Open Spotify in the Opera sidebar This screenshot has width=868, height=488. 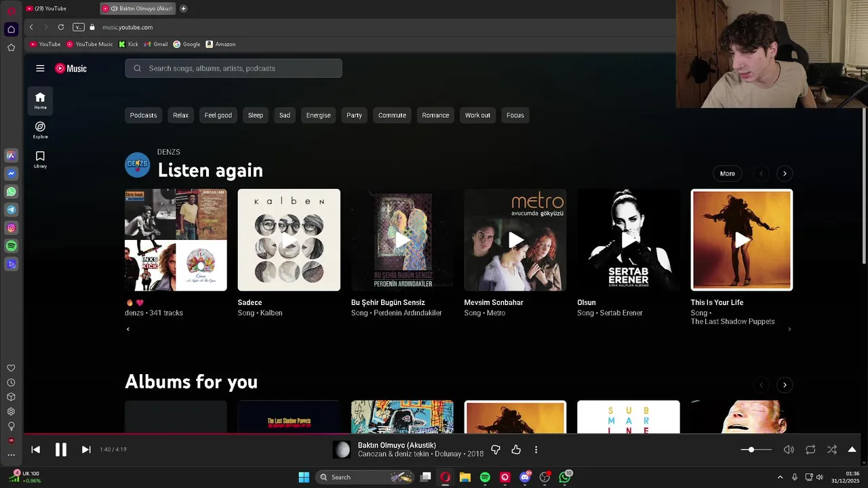[x=11, y=246]
